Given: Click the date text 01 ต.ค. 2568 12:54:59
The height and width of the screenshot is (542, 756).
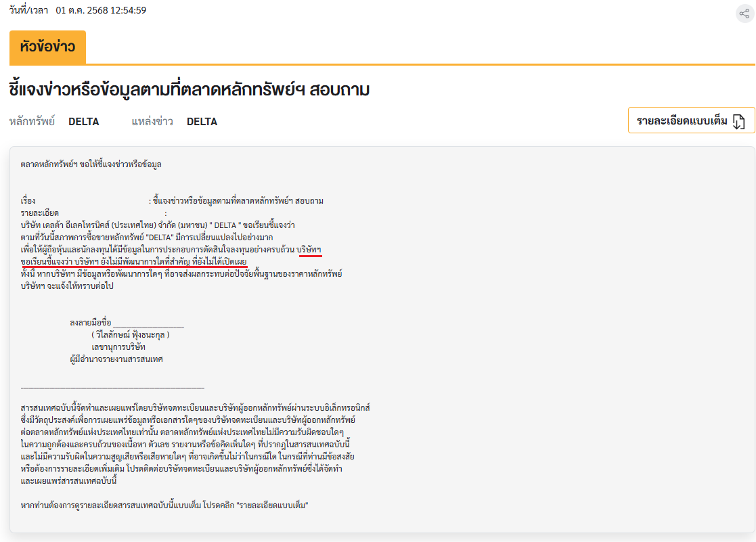Looking at the screenshot, I should (x=101, y=10).
